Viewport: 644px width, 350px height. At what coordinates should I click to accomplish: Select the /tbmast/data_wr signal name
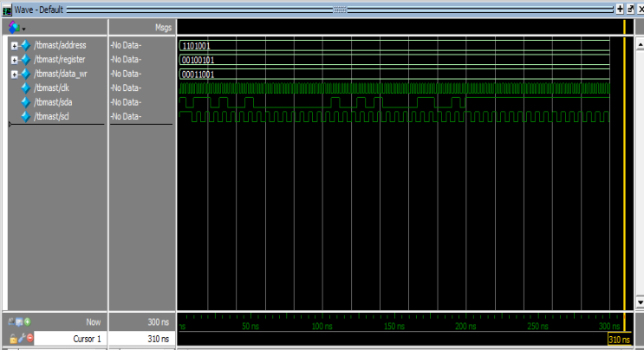point(61,74)
